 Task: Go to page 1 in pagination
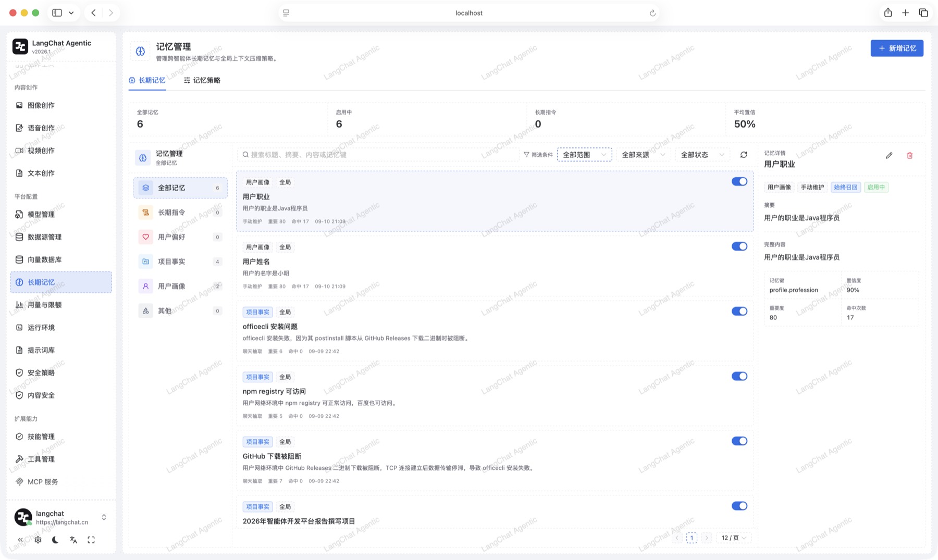(692, 538)
